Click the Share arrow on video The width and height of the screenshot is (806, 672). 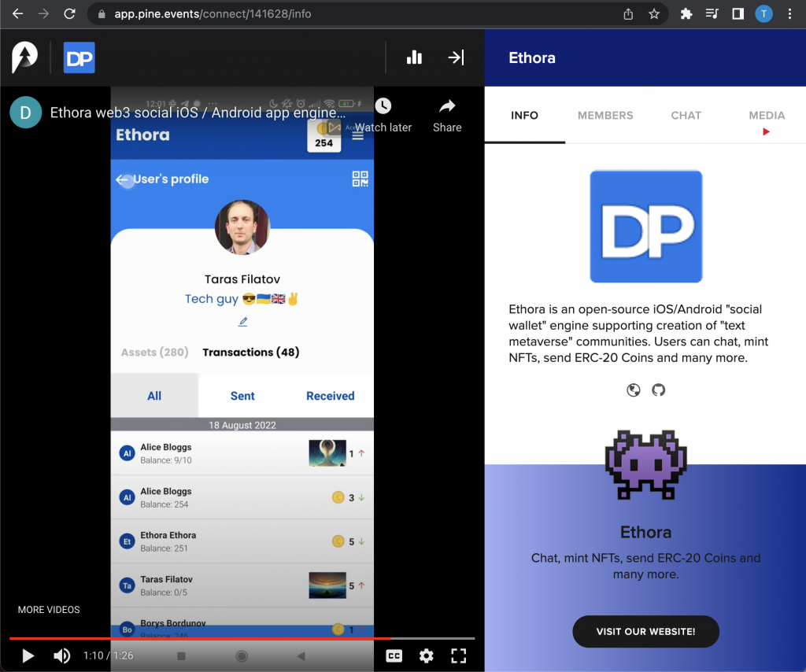click(x=447, y=105)
